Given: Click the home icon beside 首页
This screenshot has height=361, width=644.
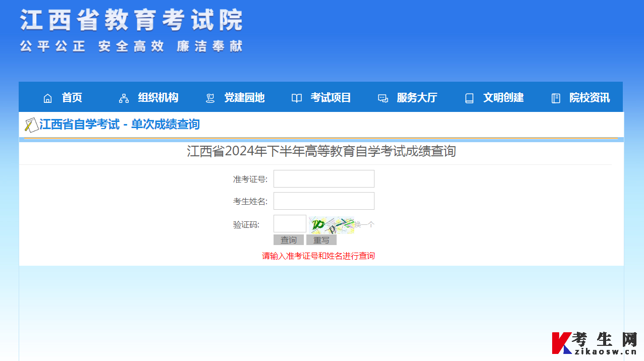Looking at the screenshot, I should click(x=48, y=98).
